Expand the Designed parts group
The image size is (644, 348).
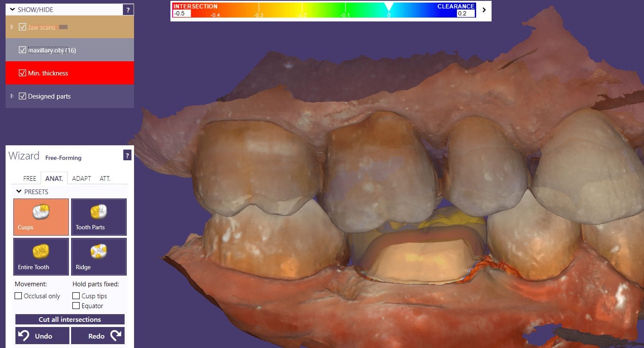coord(12,96)
